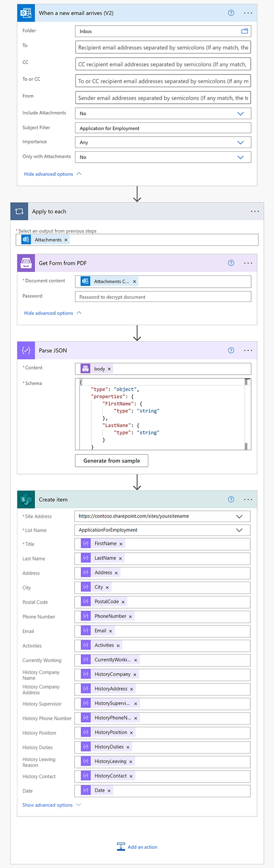The height and width of the screenshot is (868, 274).
Task: Select the Email dynamic content token
Action: pos(97,630)
